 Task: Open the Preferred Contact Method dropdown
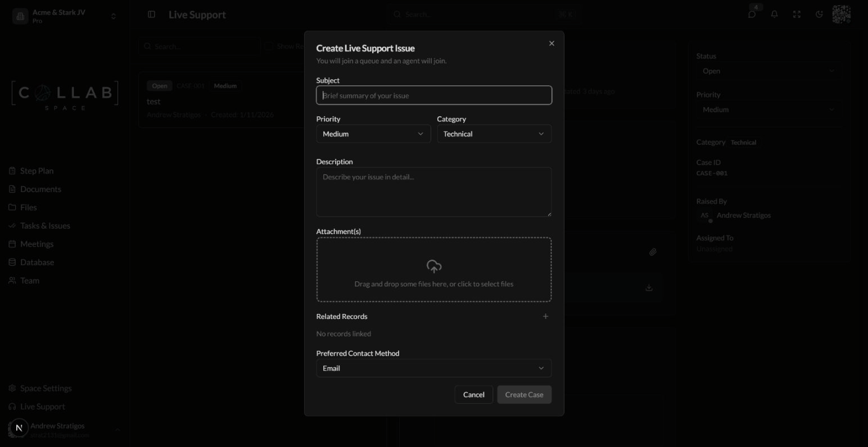tap(433, 368)
